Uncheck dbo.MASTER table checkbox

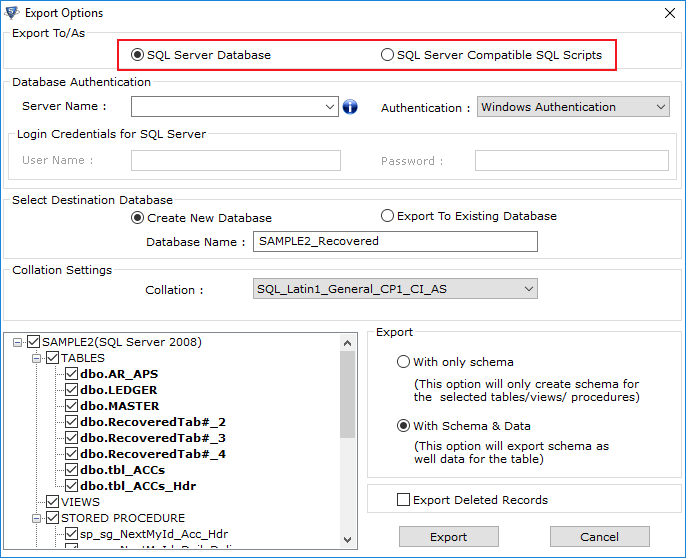coord(71,406)
